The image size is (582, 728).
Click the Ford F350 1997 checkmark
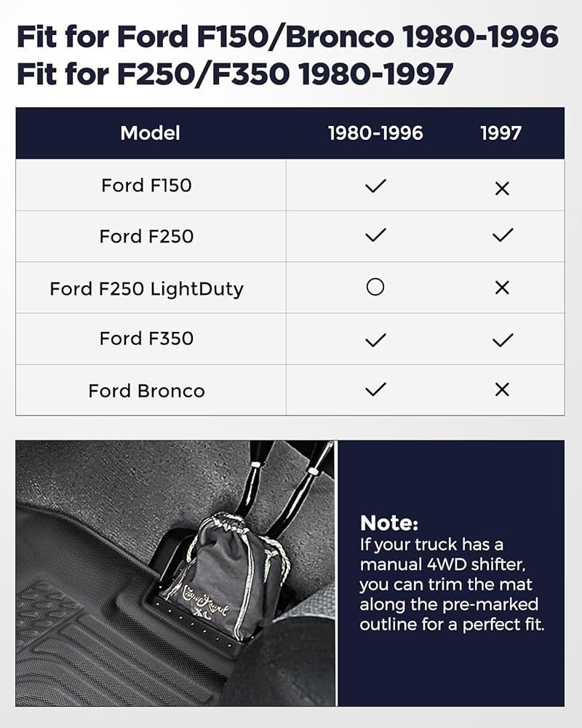[502, 339]
